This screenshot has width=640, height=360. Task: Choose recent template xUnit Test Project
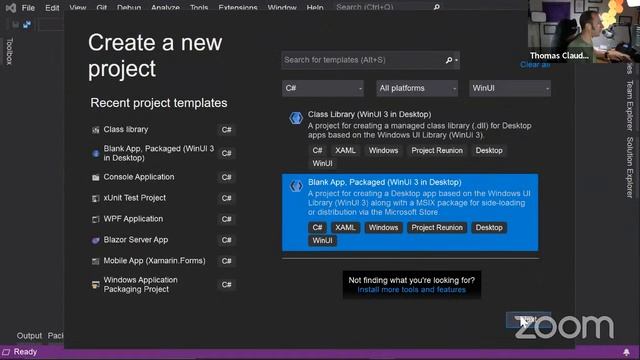pos(162,198)
